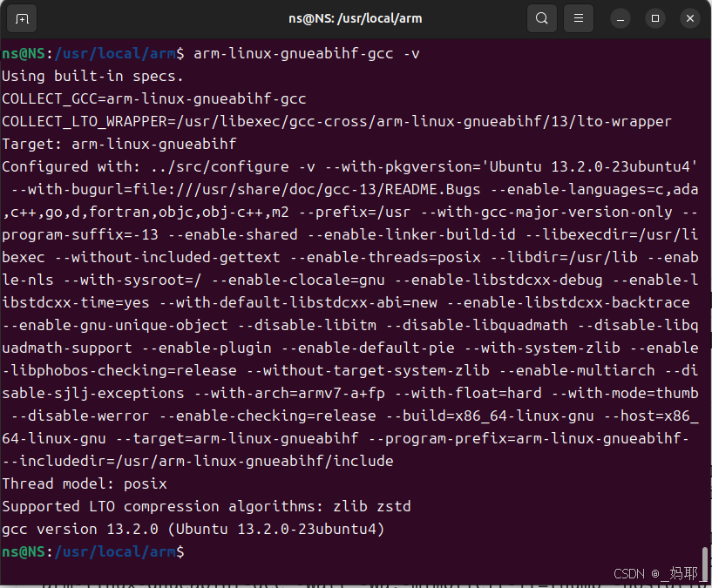The height and width of the screenshot is (588, 712).
Task: Click the scrollbar on the right edge
Action: pos(704,562)
